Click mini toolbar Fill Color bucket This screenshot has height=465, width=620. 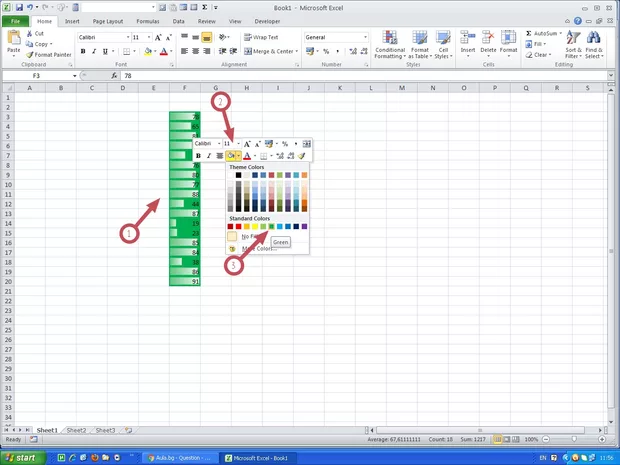click(231, 156)
